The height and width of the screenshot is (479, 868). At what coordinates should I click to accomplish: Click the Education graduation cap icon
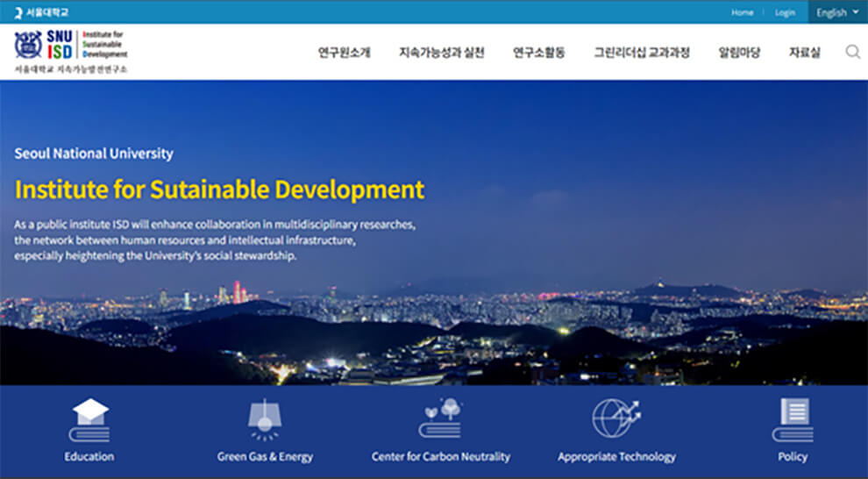[x=89, y=419]
